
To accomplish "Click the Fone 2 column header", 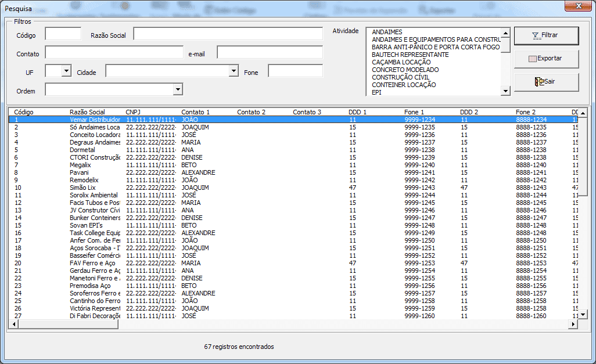I will pos(526,112).
